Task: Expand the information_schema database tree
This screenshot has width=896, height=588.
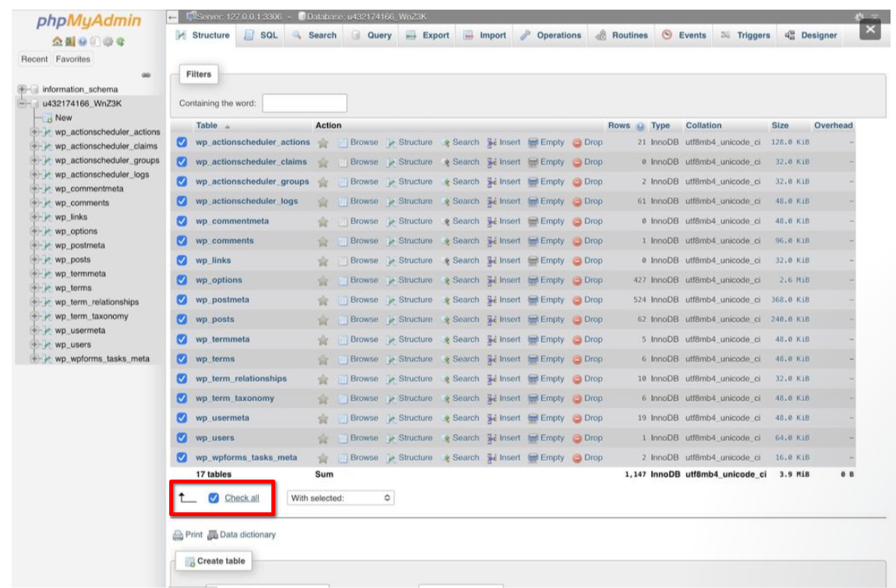Action: pos(22,89)
